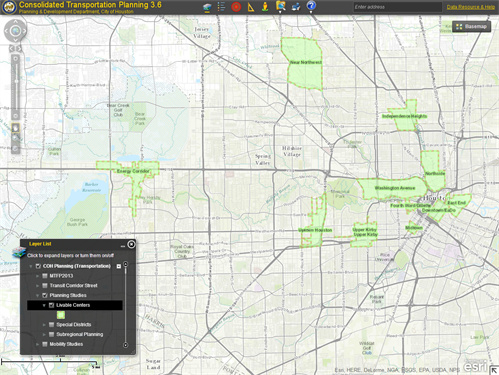499x375 pixels.
Task: Select the zoom-out tool at bottom of nav bar
Action: point(16,148)
